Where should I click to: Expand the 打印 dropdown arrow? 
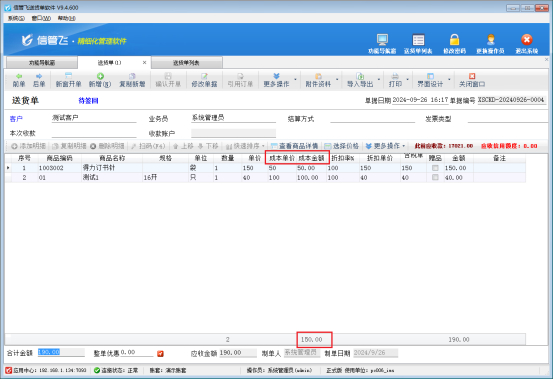coord(407,80)
